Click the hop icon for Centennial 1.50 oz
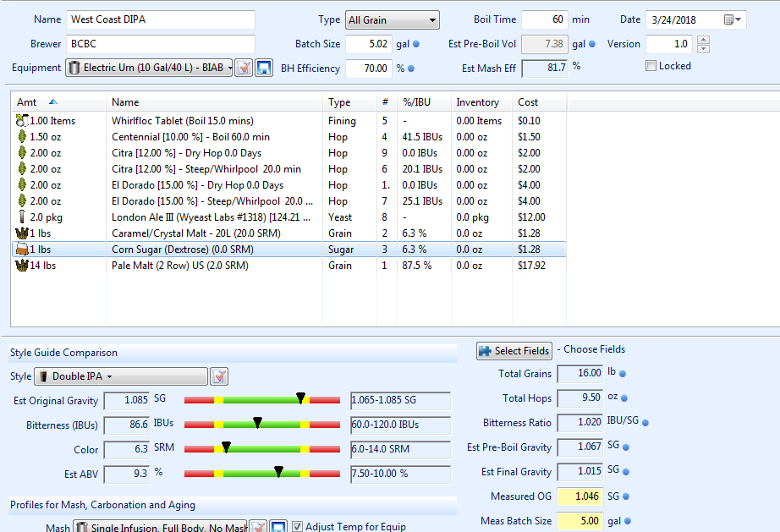The image size is (780, 532). click(21, 136)
